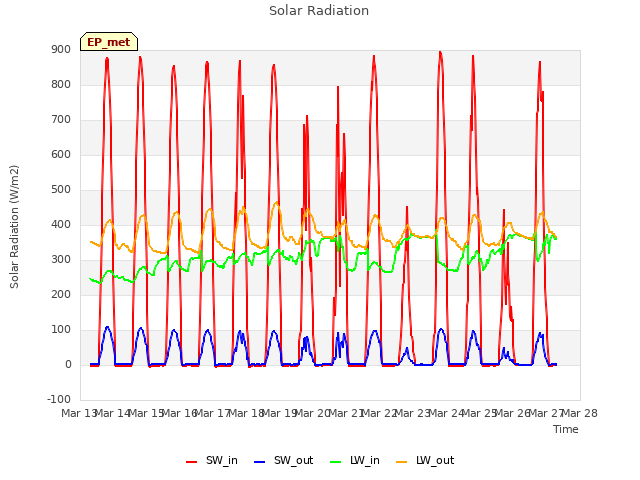Click the 100 y-axis tick label

point(61,330)
